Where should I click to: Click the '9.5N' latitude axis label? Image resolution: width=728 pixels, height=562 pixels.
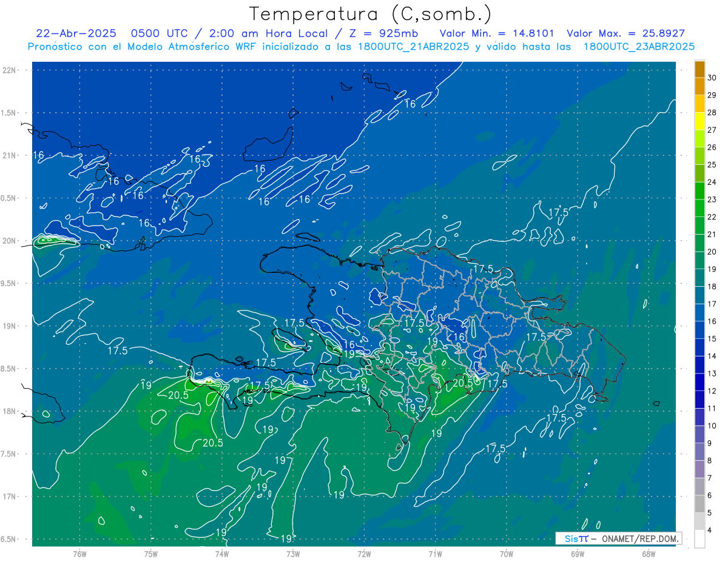9,283
